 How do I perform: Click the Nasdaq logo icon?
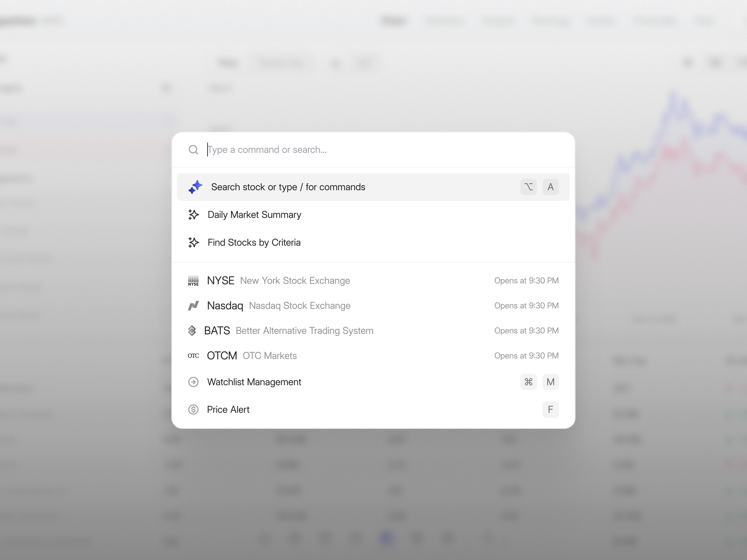pyautogui.click(x=193, y=305)
